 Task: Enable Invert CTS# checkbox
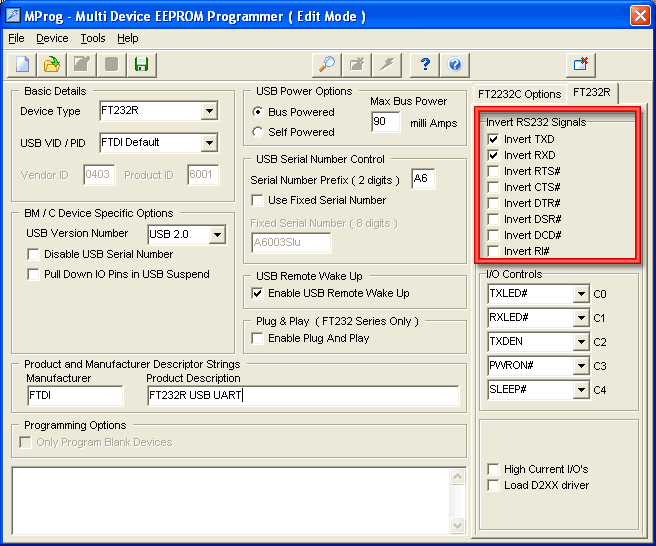point(493,187)
